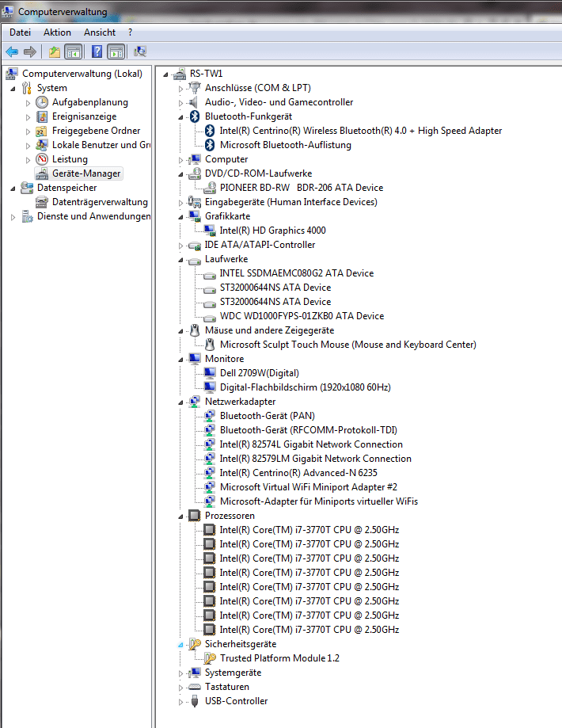562x728 pixels.
Task: Expand Audio-, Video- und Gamecontroller node
Action: [181, 103]
